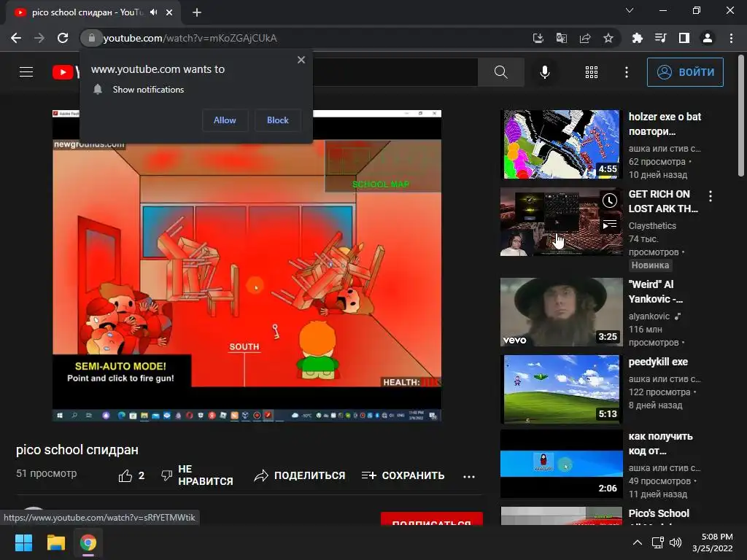Viewport: 747px width, 560px height.
Task: Click the ВОЙТИ sign-in button
Action: click(685, 72)
